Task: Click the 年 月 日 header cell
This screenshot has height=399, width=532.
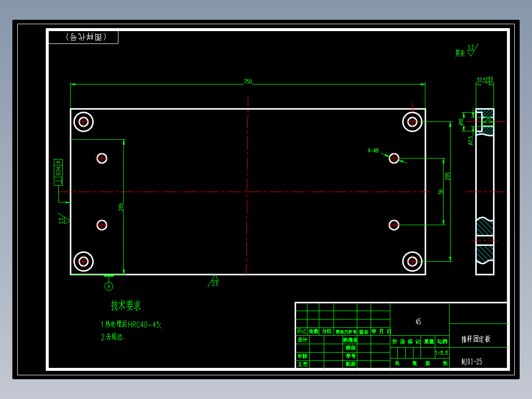Action: (380, 331)
